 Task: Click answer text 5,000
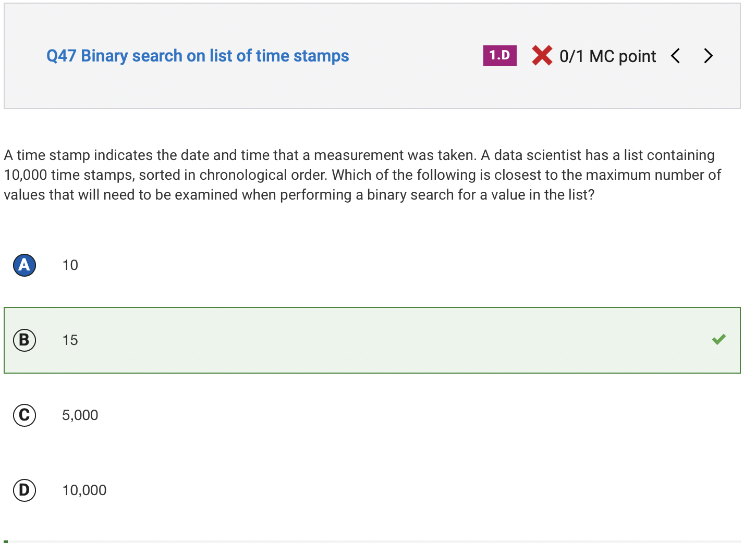click(x=80, y=415)
